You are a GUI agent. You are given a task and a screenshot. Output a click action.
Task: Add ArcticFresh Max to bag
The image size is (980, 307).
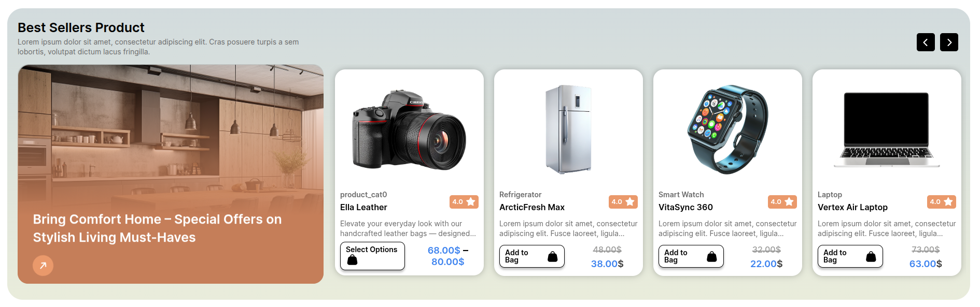[x=531, y=256]
